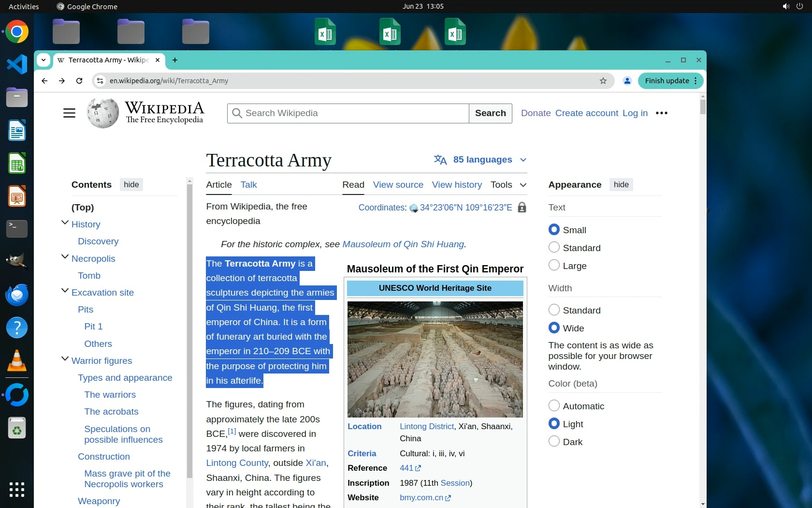Click the Wikipedia globe logo
The width and height of the screenshot is (812, 508).
[x=102, y=113]
